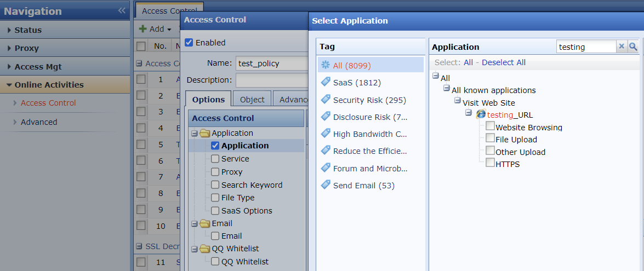Collapse the Visit Web Site tree node

point(457,101)
